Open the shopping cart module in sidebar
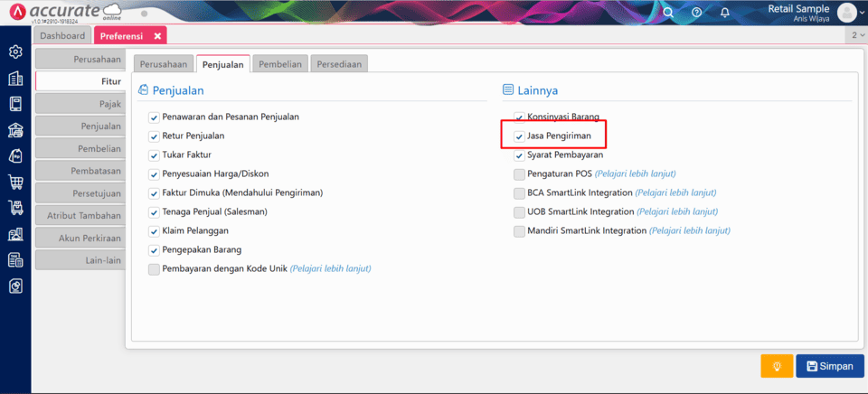The image size is (868, 394). pyautogui.click(x=15, y=182)
